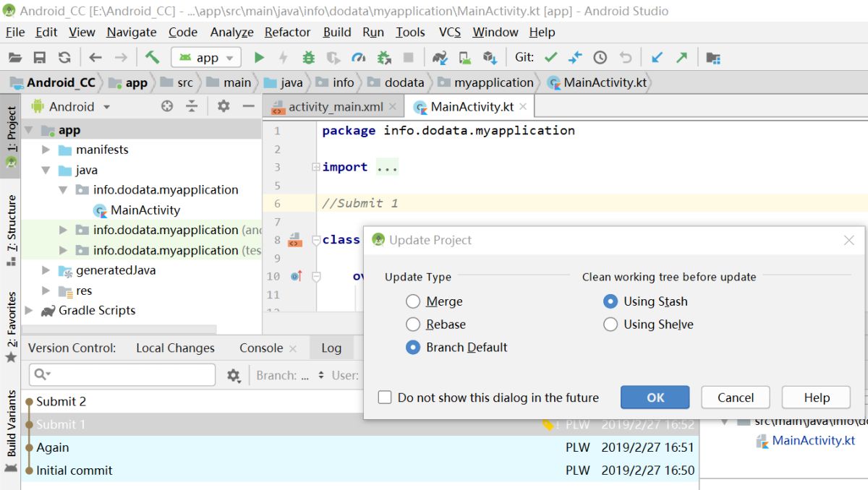The width and height of the screenshot is (868, 490).
Task: Expand Gradle Scripts node
Action: coord(29,311)
